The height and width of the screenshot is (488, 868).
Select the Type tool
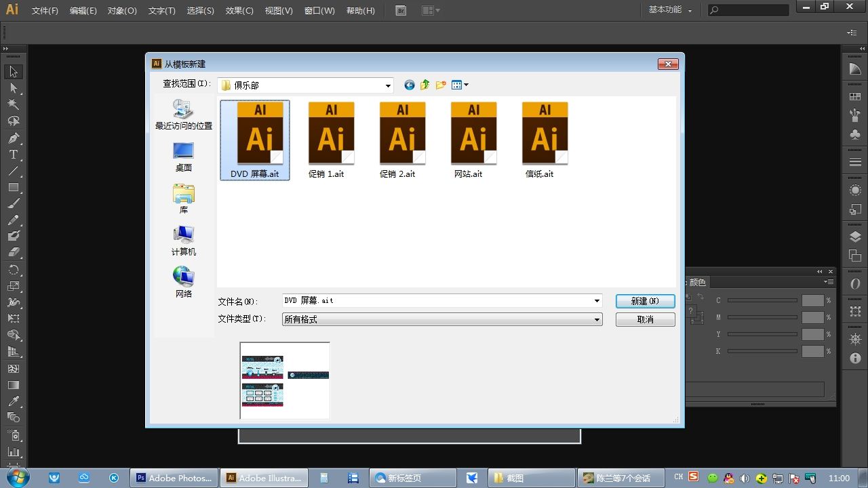tap(14, 154)
